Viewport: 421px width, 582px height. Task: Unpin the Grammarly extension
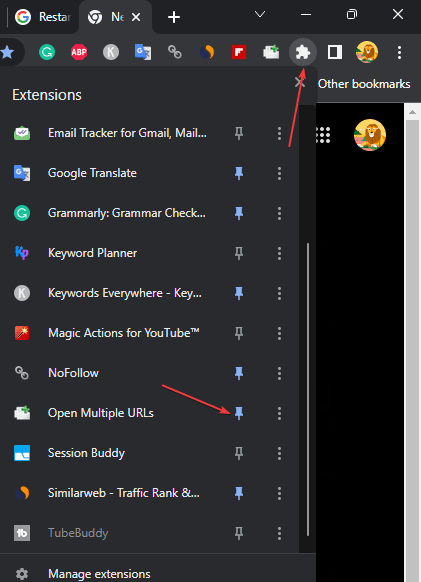click(239, 213)
